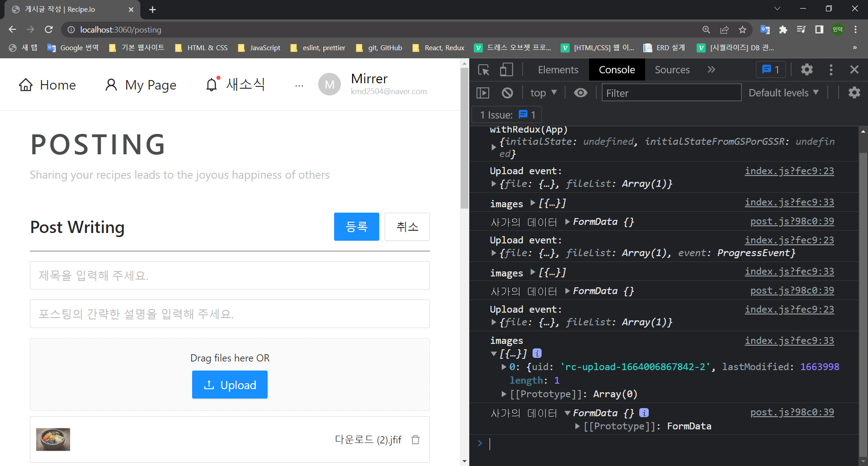Expand the first Upload event object

(x=494, y=184)
